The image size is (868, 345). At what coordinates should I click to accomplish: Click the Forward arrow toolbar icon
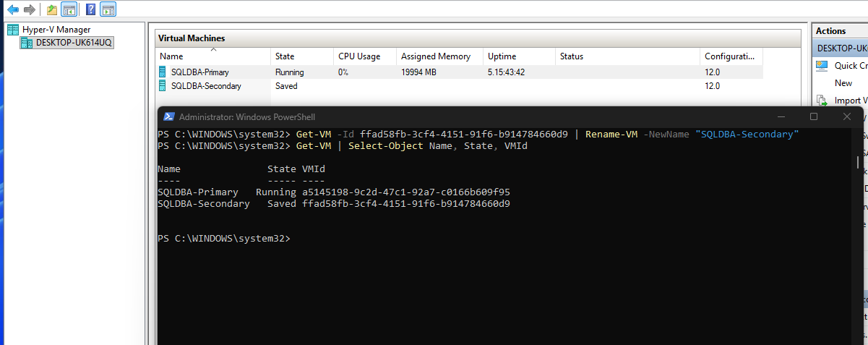coord(30,9)
